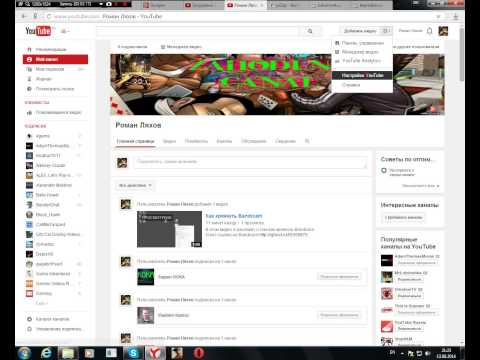The image size is (480, 360).
Task: Open the Как крякнуть Bandicam video title
Action: point(234,216)
